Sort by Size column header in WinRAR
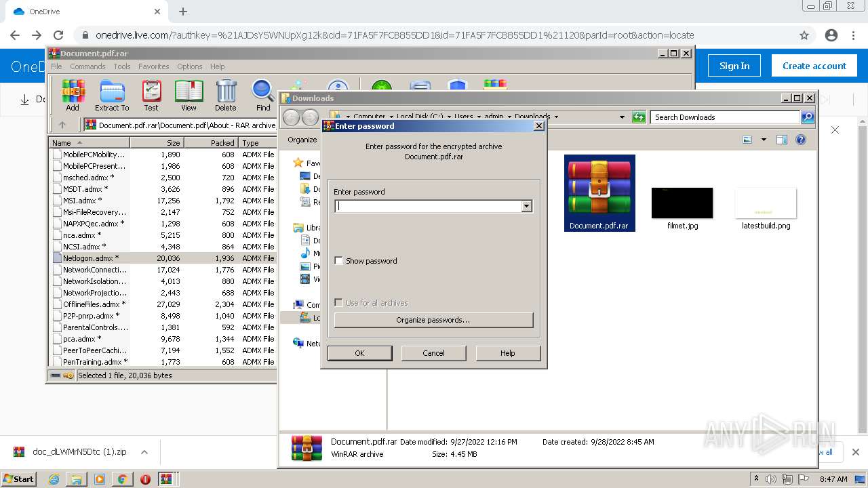Screen dimensions: 868x488 [157, 143]
